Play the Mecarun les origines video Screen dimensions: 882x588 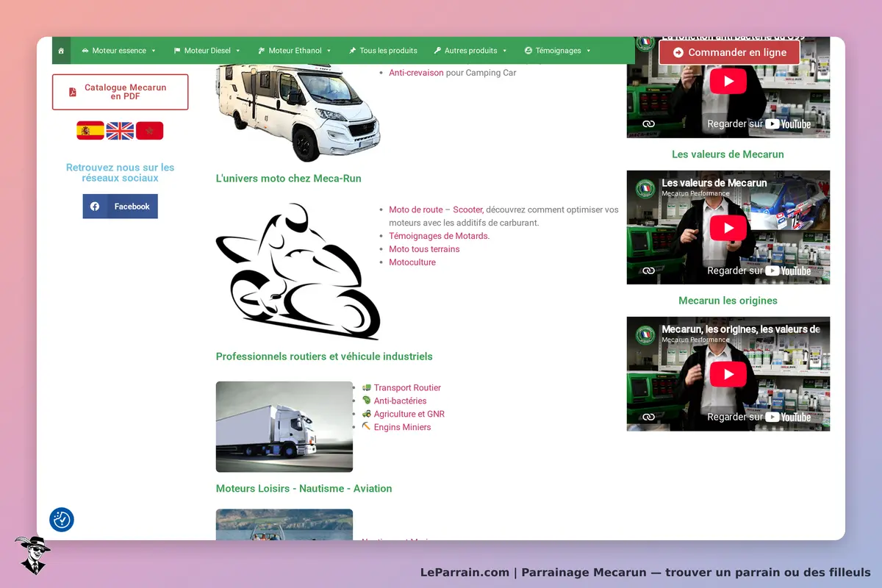[x=728, y=374]
